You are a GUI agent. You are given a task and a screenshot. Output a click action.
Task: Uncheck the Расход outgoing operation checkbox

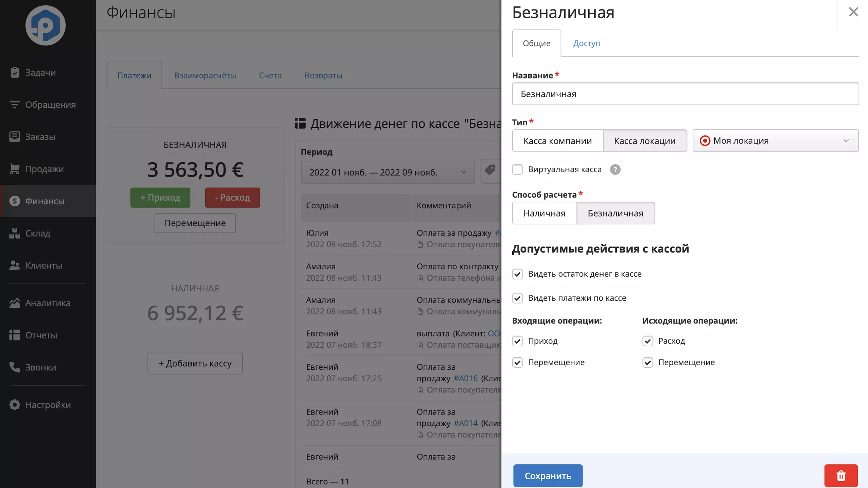point(648,341)
